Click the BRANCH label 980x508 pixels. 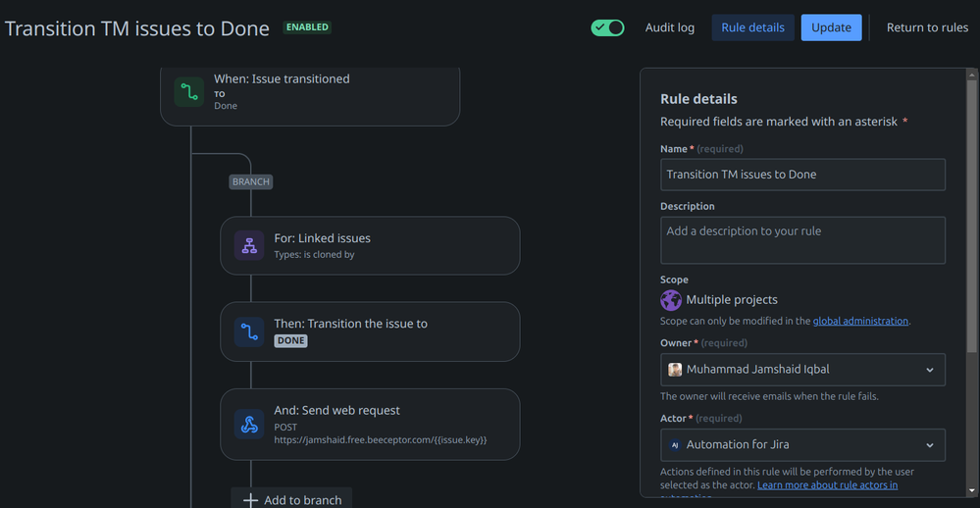click(250, 181)
